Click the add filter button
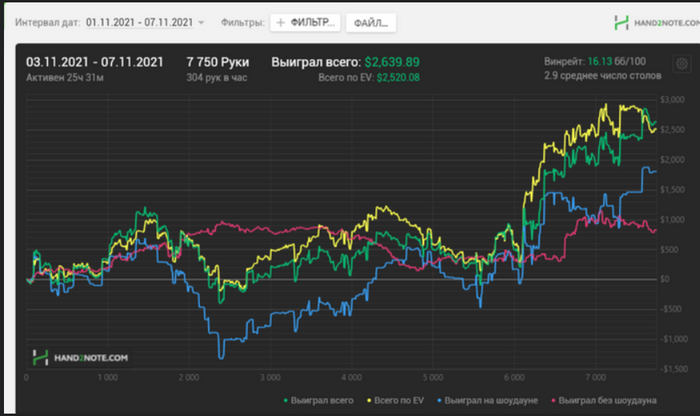The height and width of the screenshot is (416, 700). pos(305,23)
